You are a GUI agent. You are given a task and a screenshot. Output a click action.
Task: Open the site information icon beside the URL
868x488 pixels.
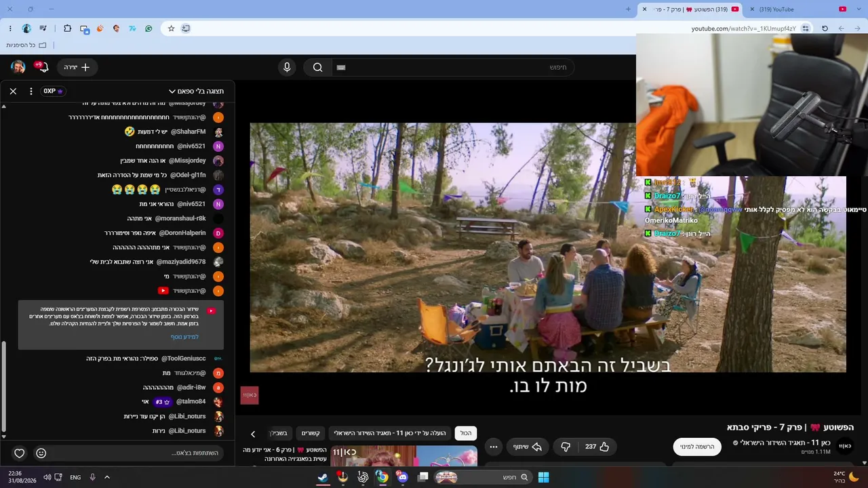[x=806, y=28]
